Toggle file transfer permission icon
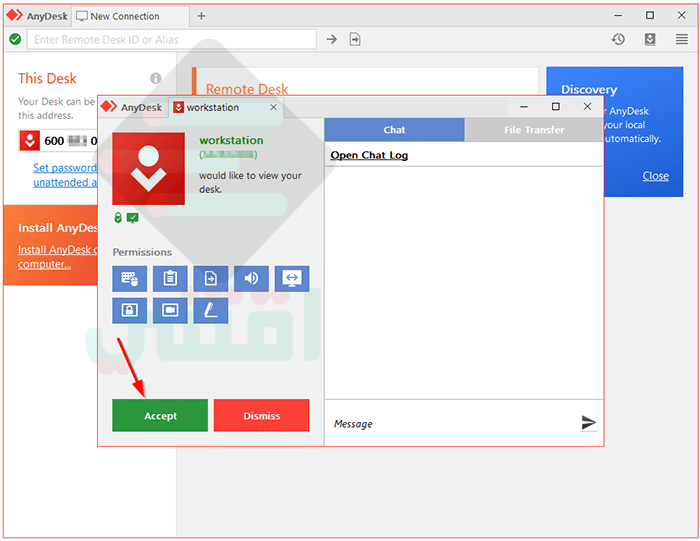 [211, 279]
